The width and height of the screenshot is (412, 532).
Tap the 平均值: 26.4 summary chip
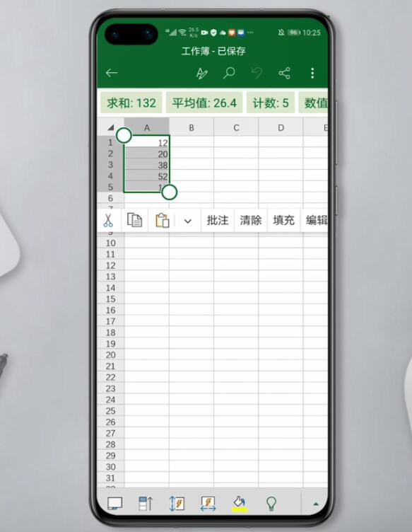point(204,103)
